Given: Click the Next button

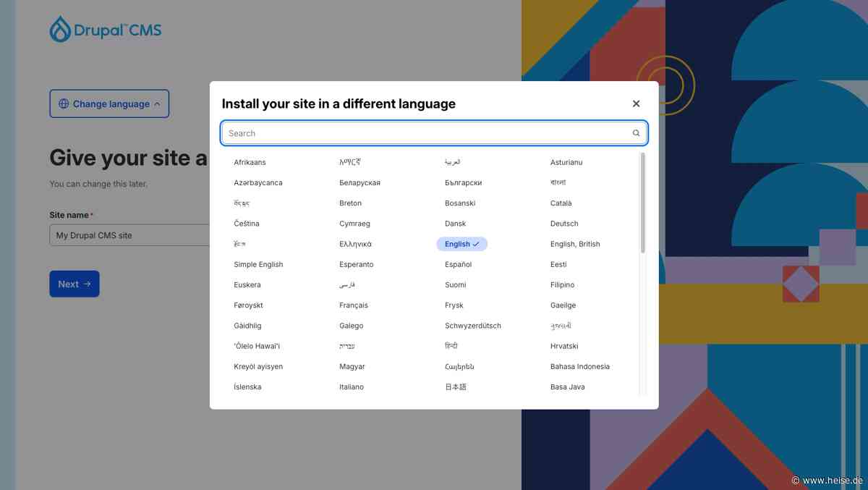Looking at the screenshot, I should pos(75,284).
